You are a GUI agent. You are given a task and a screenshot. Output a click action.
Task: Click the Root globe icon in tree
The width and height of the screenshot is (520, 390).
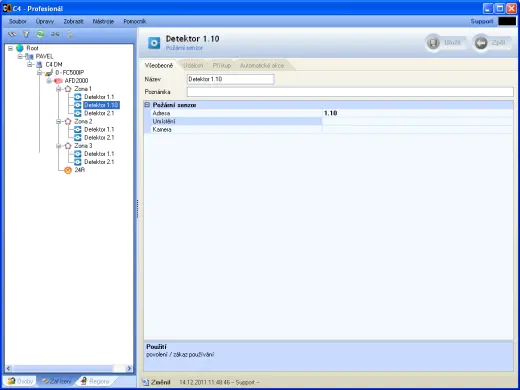click(x=20, y=48)
